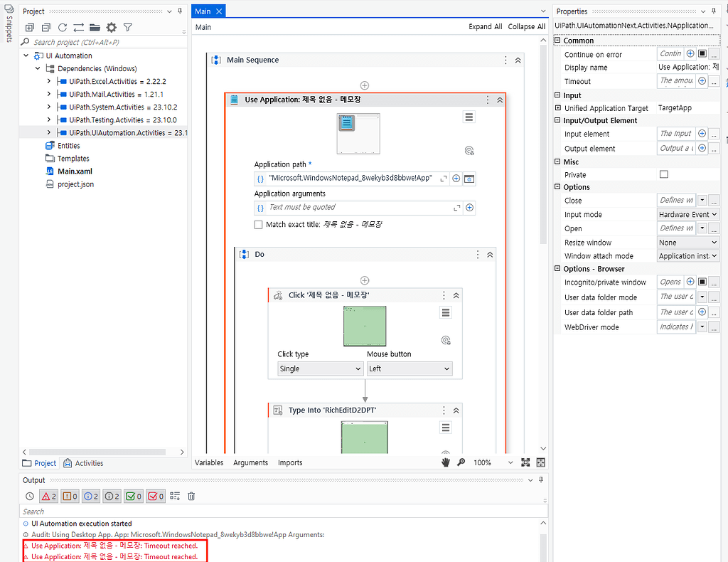Collapse the Dependencies (Windows) tree node
Viewport: 728px width, 562px height.
click(38, 69)
